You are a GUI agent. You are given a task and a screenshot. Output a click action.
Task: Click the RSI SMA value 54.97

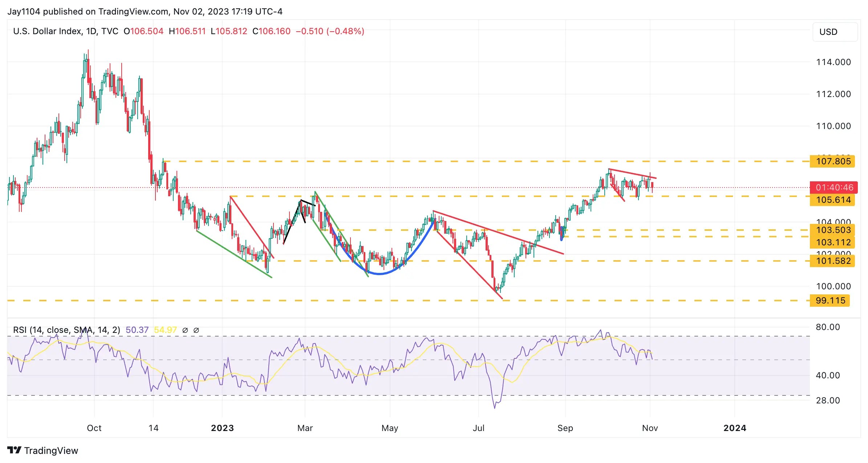coord(165,330)
